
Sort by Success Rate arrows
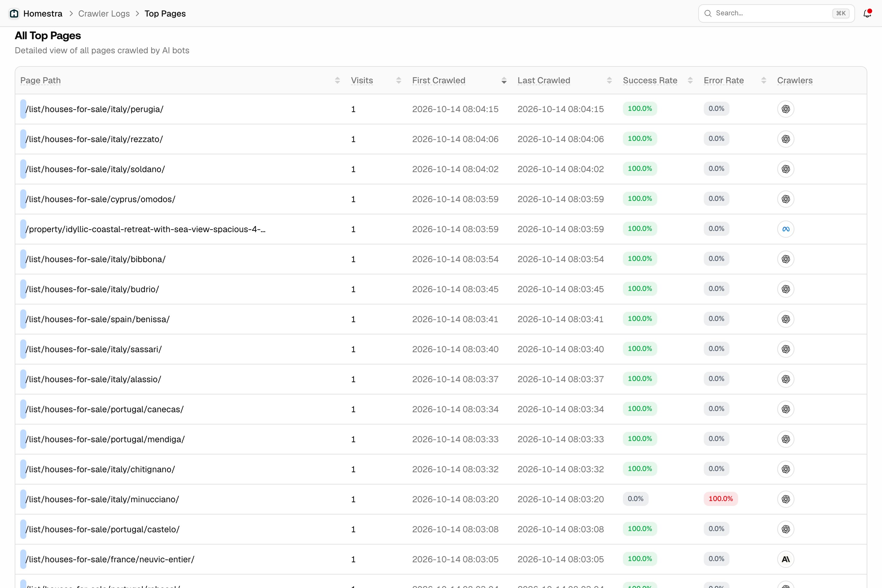[690, 81]
